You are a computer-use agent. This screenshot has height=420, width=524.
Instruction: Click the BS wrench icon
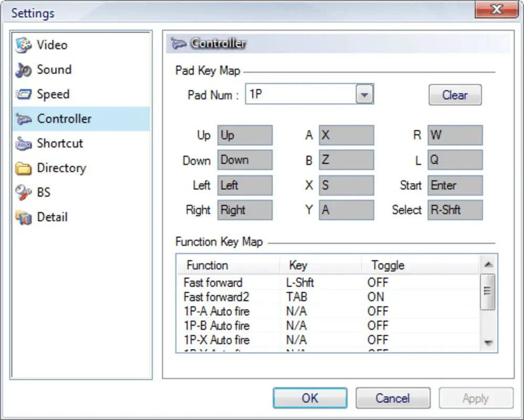click(x=24, y=193)
